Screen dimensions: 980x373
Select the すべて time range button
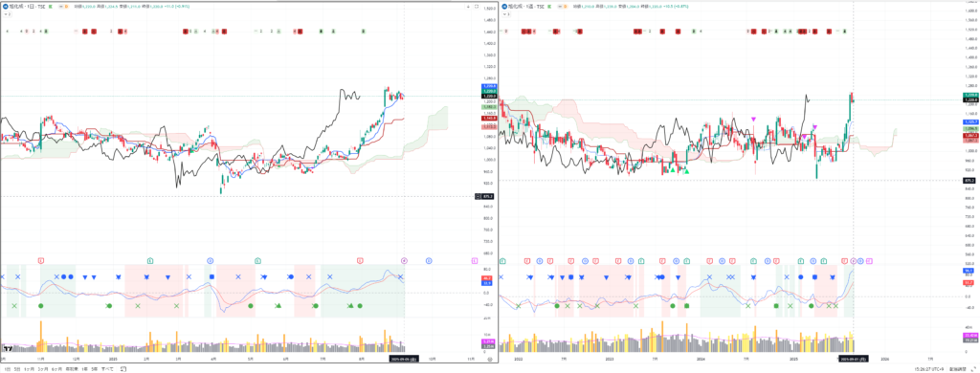[107, 368]
